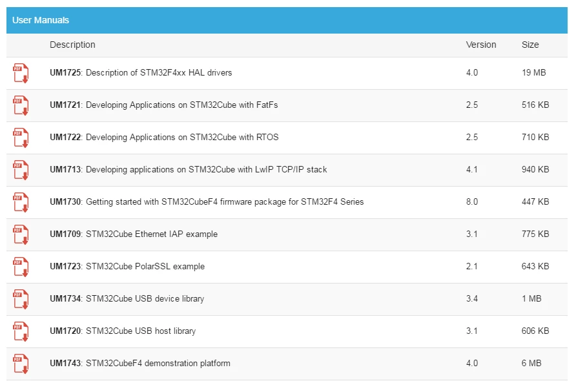576x392 pixels.
Task: Click the PDF icon for UM1734
Action: click(x=21, y=300)
